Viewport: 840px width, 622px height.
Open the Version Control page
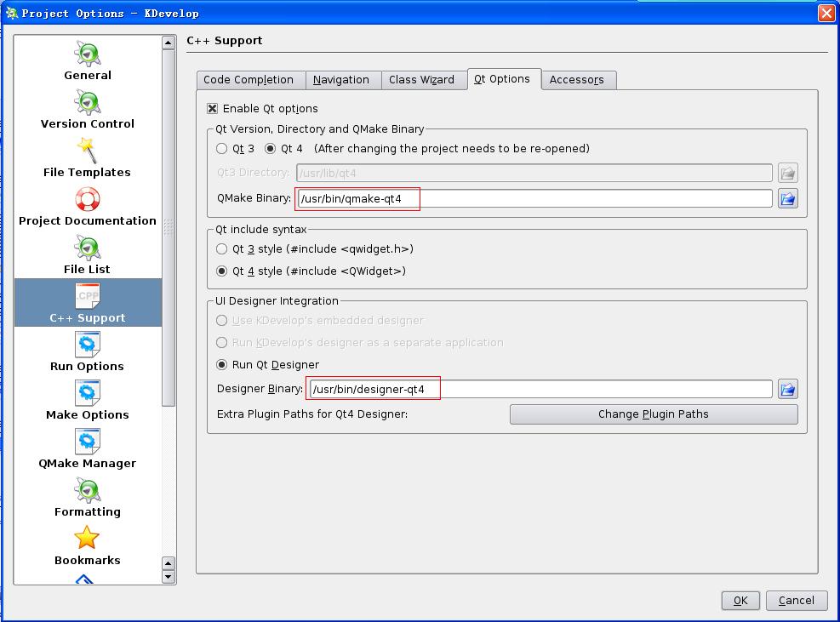(x=88, y=109)
